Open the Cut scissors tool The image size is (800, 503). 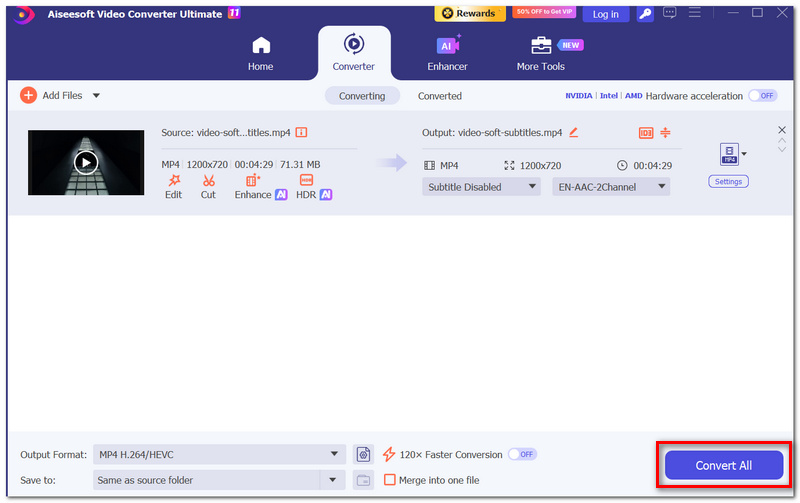click(x=208, y=187)
